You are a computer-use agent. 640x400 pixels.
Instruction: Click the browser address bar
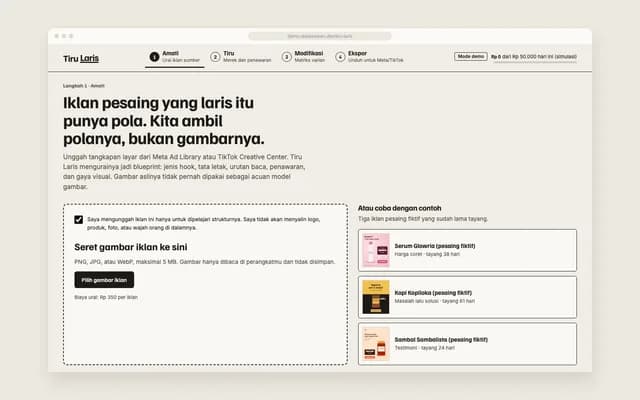tap(320, 36)
